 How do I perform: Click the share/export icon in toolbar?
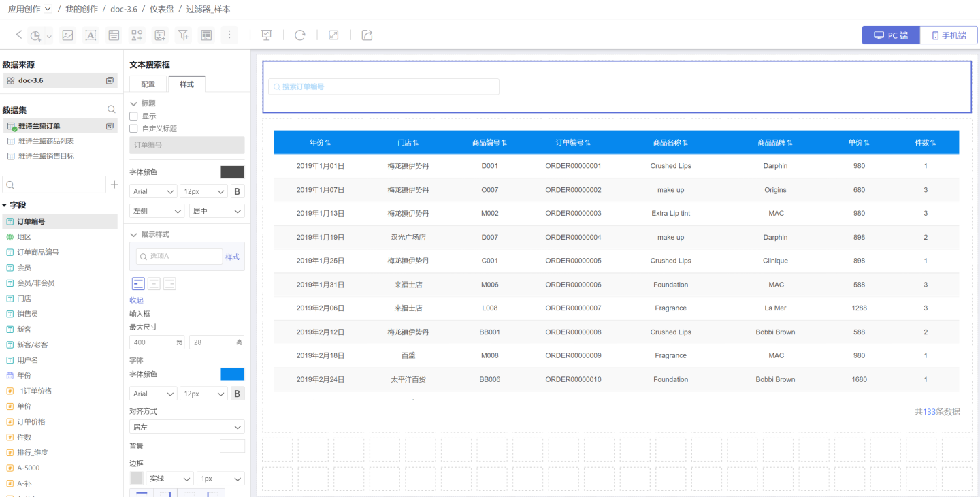pyautogui.click(x=367, y=35)
